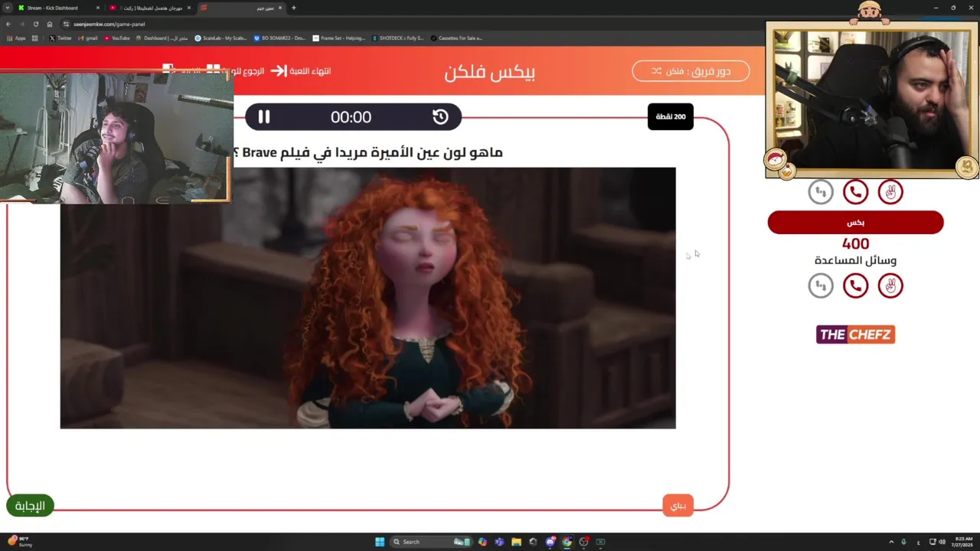Open the Xbox Game Bar taskbar icon
Image resolution: width=980 pixels, height=551 pixels.
click(x=601, y=542)
